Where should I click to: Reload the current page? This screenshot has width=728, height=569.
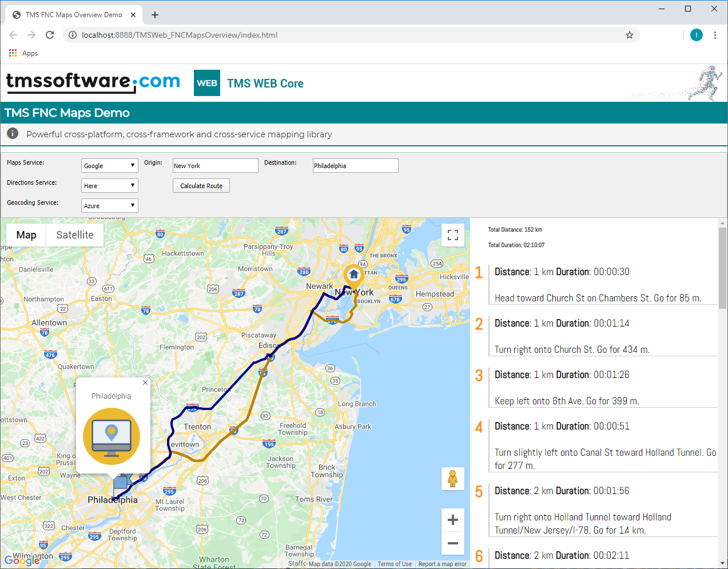[50, 35]
